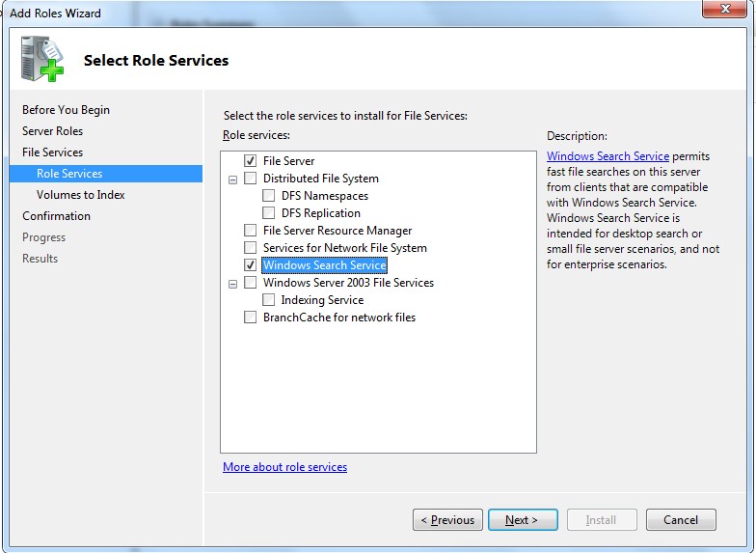The width and height of the screenshot is (756, 553).
Task: Click the Progress step label
Action: pos(44,237)
